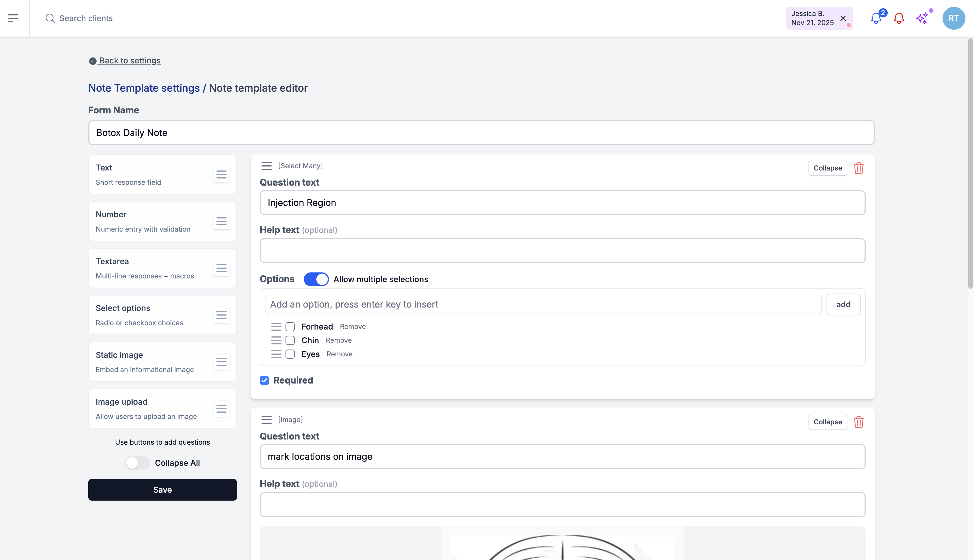Screen dimensions: 974x560
Task: Enable the Collapse All toggle
Action: tap(137, 463)
